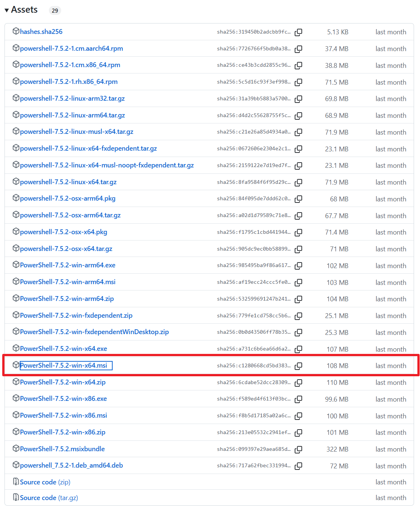The image size is (420, 512).
Task: Download powershell-7.5.2-linux-musl-x64.tar.gz
Action: click(77, 132)
